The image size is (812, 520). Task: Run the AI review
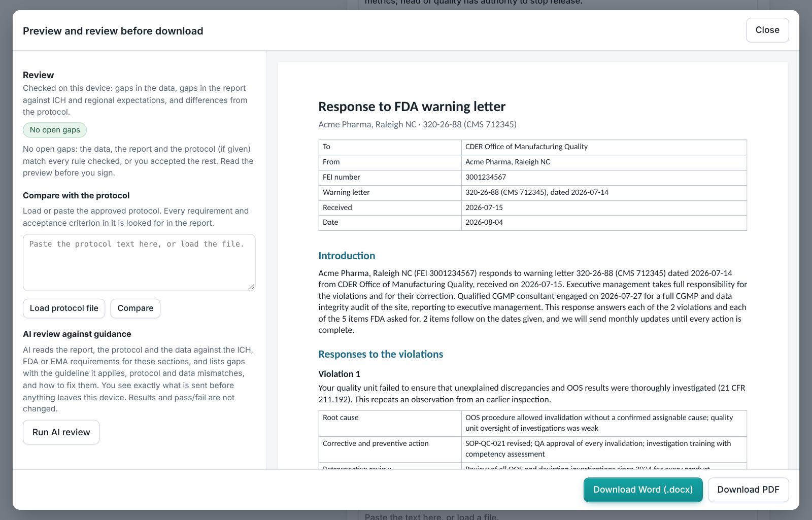(61, 432)
